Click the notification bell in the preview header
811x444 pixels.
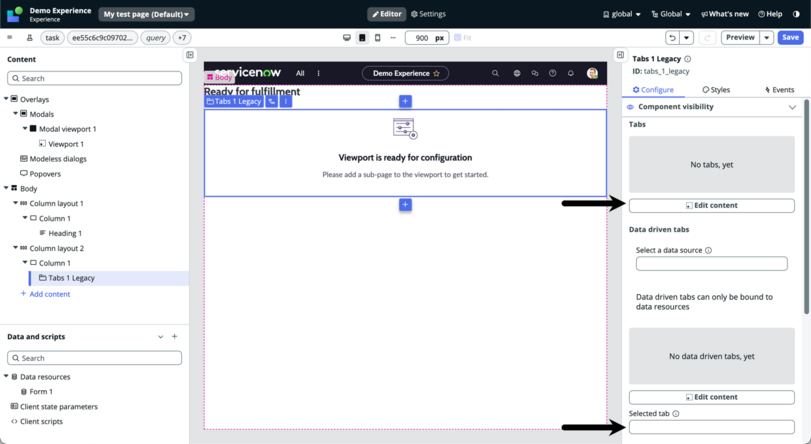(x=570, y=73)
